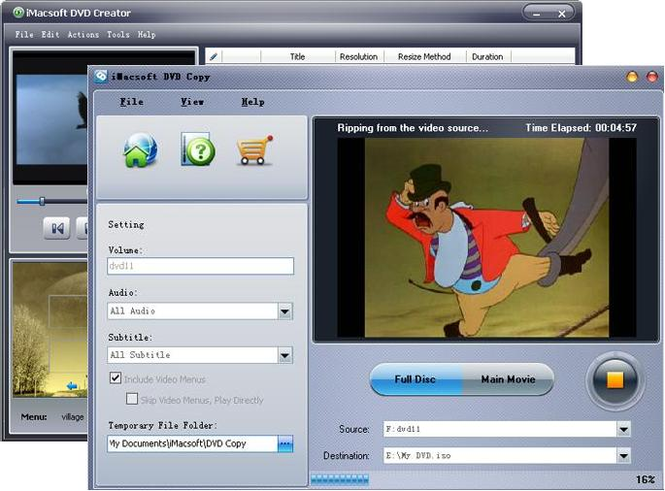Viewport: 665px width, 491px height.
Task: Click the Title column header
Action: (x=298, y=56)
